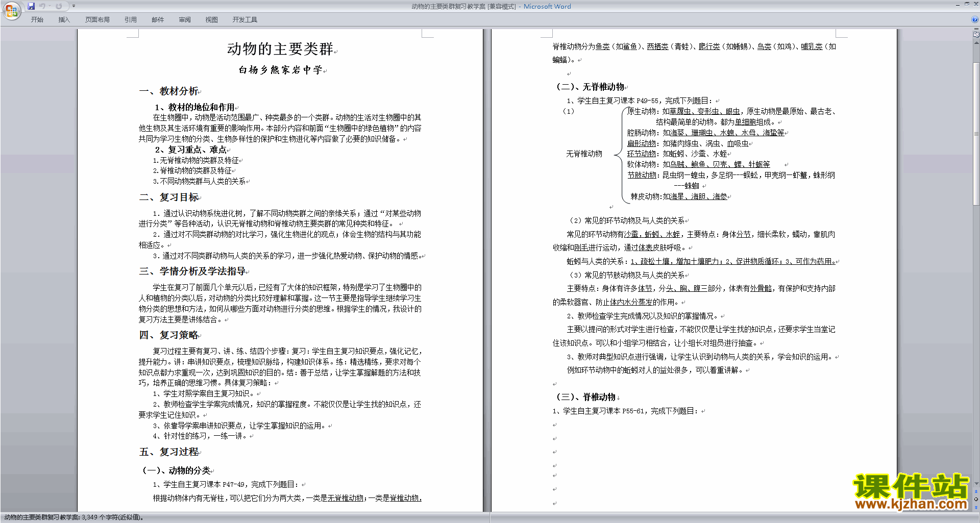This screenshot has width=980, height=523.
Task: Switch to the 页面布局 tab
Action: click(x=97, y=20)
